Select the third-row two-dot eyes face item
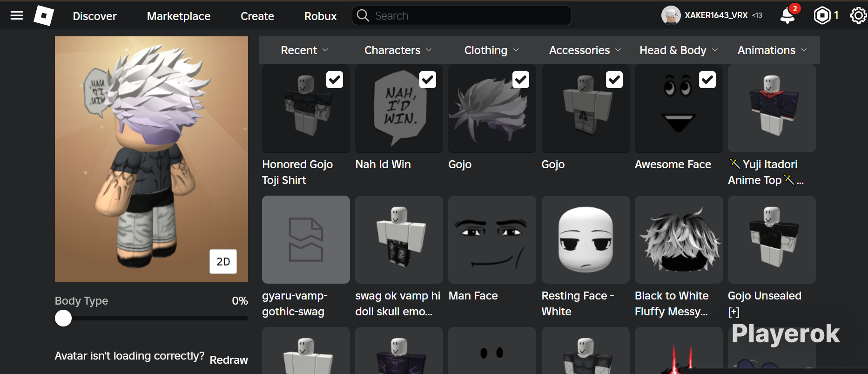The width and height of the screenshot is (868, 374). (492, 351)
